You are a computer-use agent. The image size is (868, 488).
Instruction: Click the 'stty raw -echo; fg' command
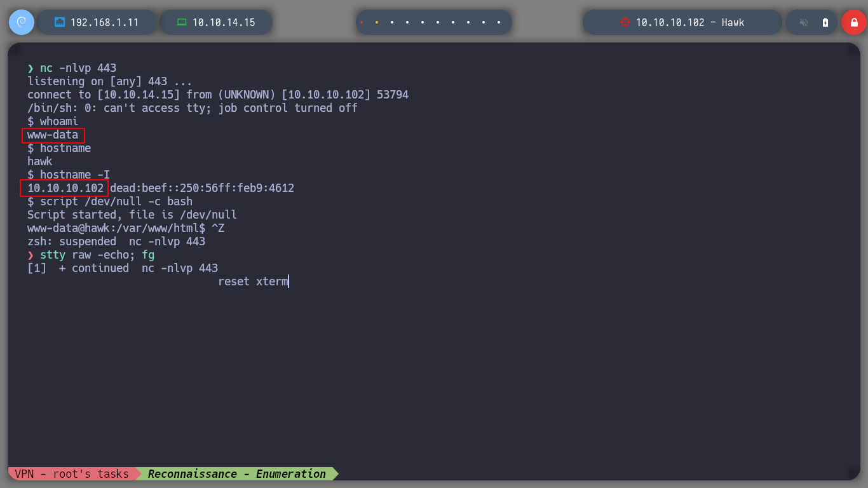tap(97, 255)
